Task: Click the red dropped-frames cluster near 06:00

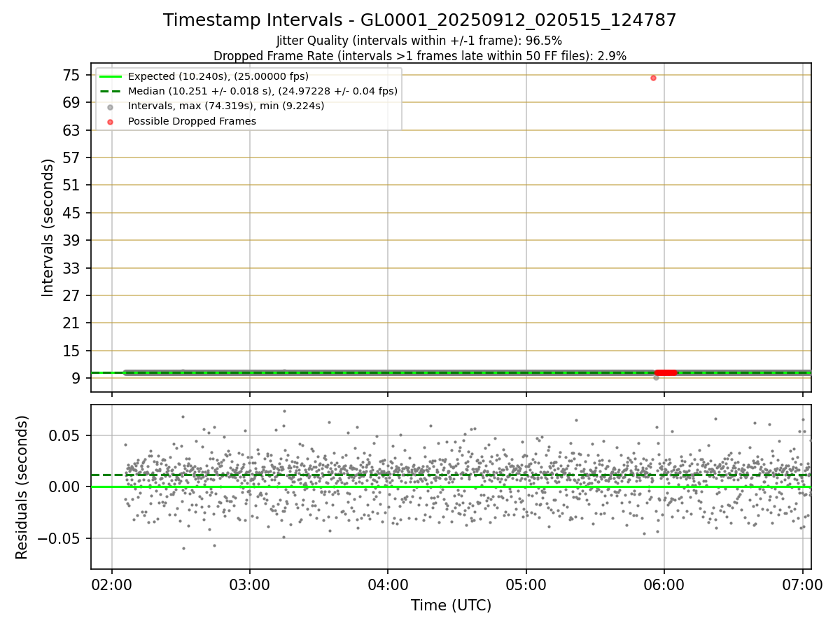Action: 666,372
